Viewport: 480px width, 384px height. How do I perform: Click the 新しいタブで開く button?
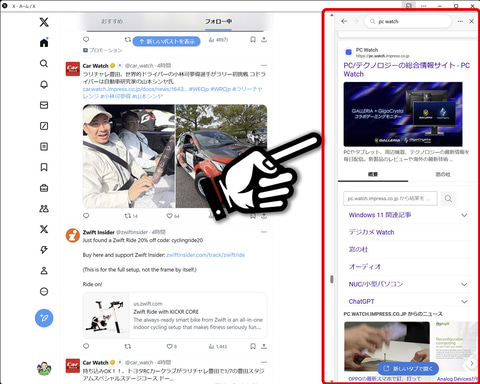click(408, 368)
